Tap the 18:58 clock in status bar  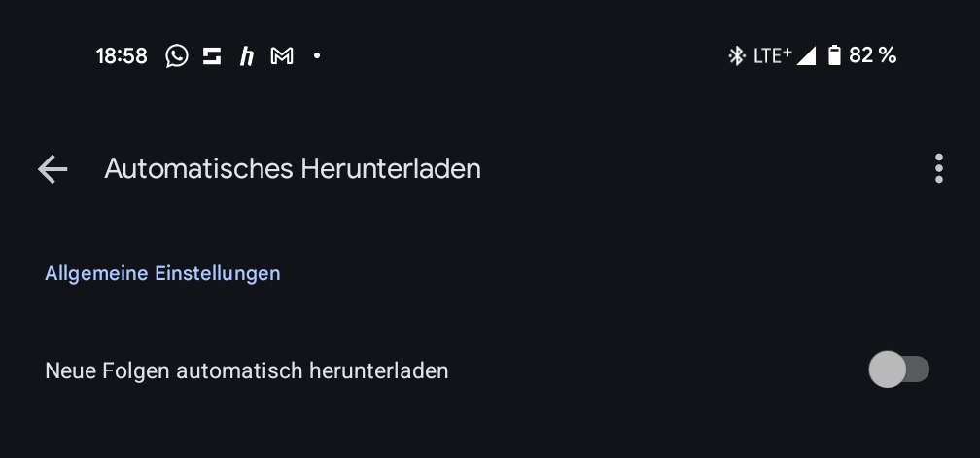coord(122,56)
